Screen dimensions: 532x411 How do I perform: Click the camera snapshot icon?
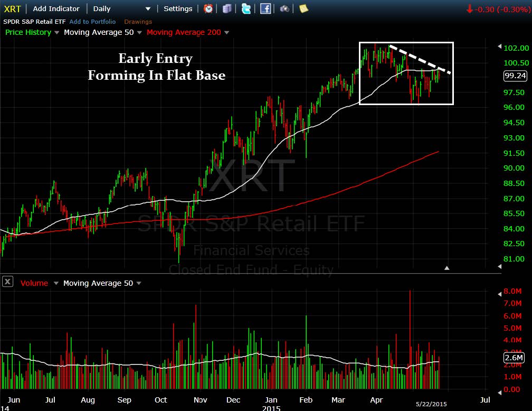(x=284, y=9)
